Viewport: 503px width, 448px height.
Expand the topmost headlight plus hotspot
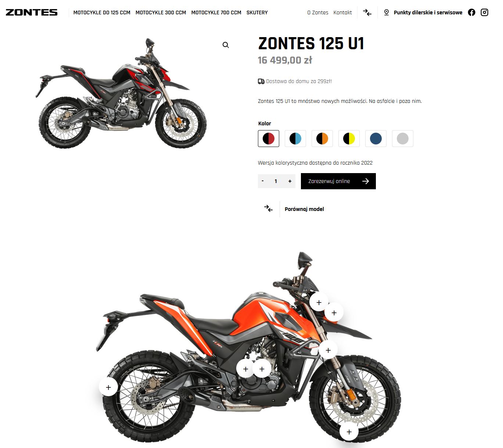pyautogui.click(x=319, y=302)
